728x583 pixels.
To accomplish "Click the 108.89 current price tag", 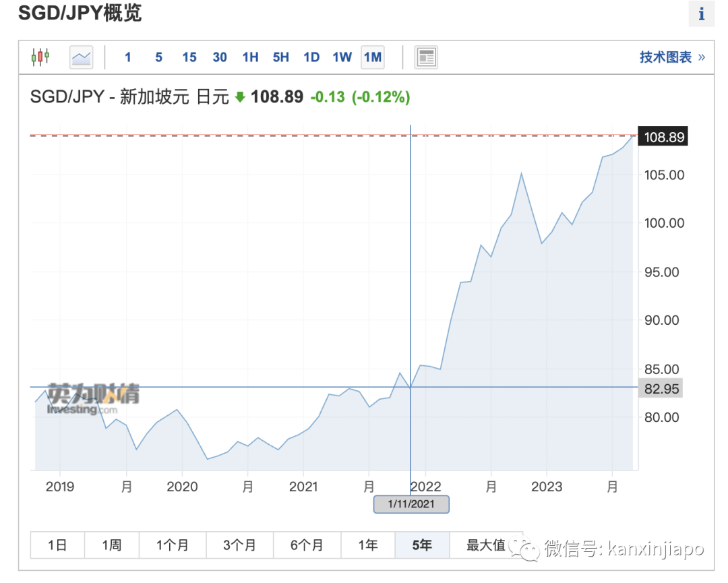I will click(x=663, y=137).
